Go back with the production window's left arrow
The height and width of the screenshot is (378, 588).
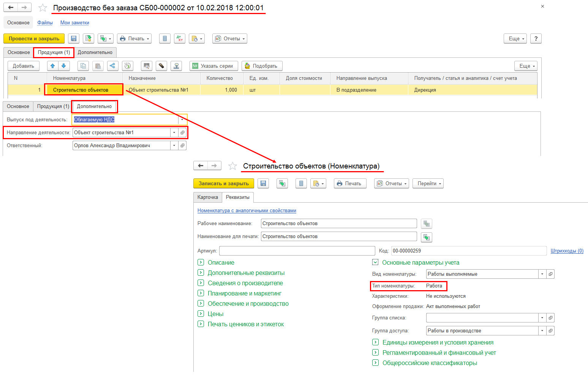11,8
